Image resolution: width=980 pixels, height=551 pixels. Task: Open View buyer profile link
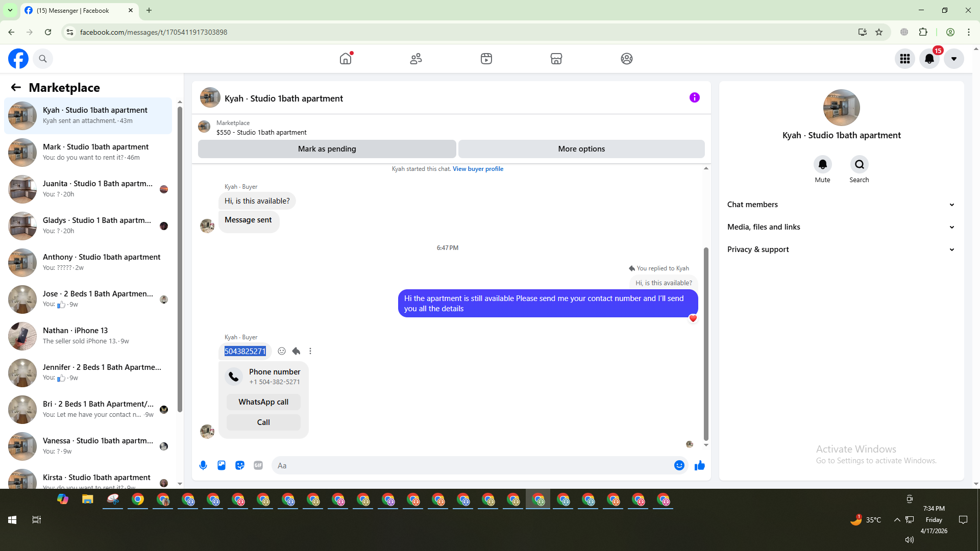point(478,169)
